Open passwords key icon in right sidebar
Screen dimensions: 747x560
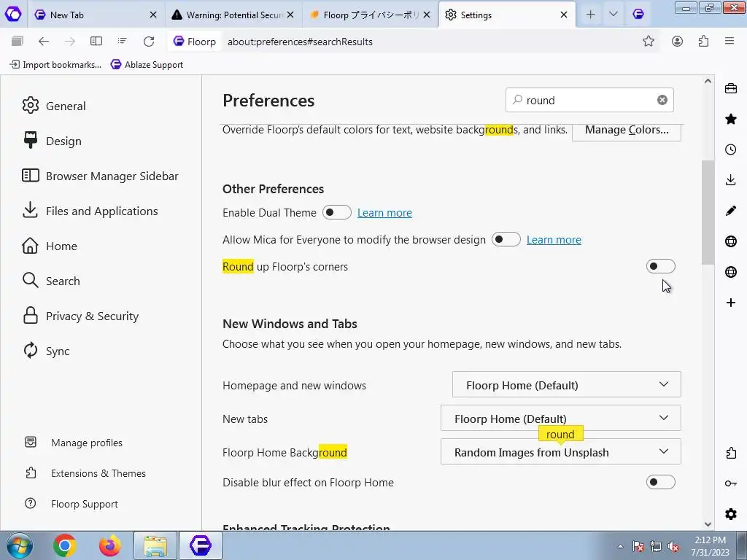[x=731, y=483]
